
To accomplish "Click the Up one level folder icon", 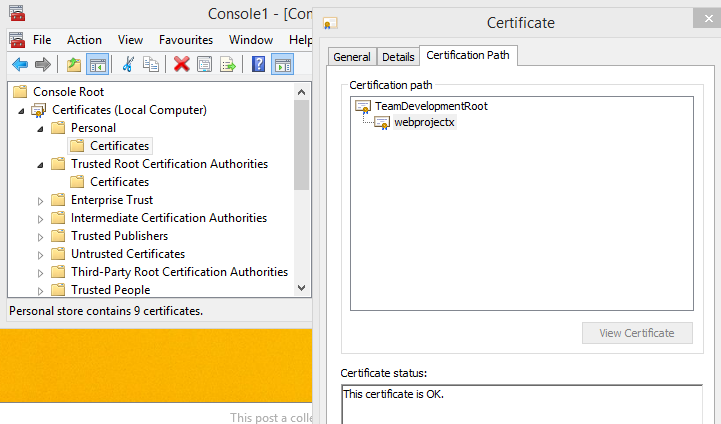I will click(x=73, y=65).
